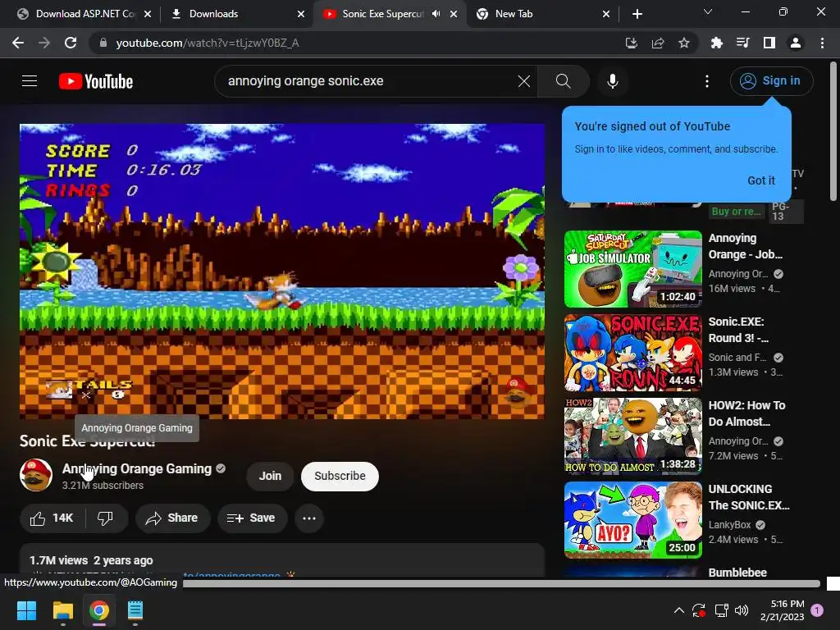Open volume control in system tray
Screen dimensions: 840x630
742,610
